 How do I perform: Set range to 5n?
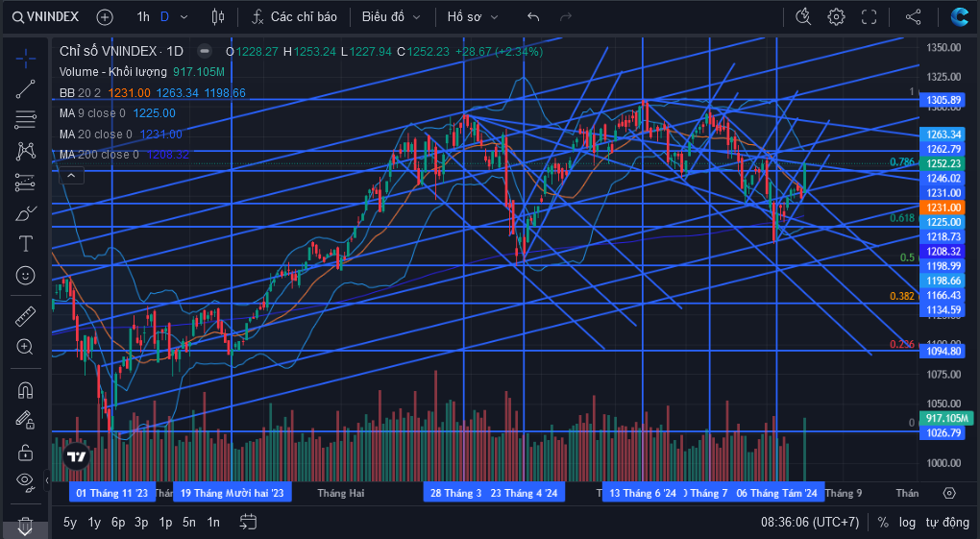189,522
